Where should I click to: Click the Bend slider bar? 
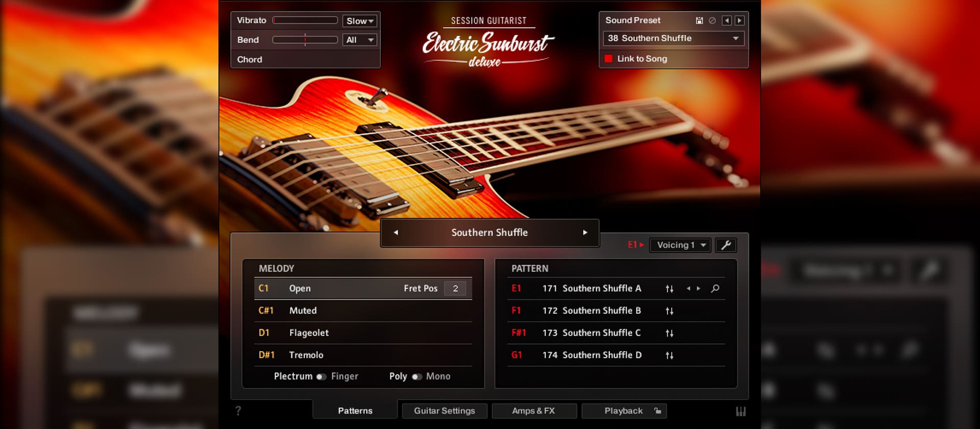click(305, 40)
